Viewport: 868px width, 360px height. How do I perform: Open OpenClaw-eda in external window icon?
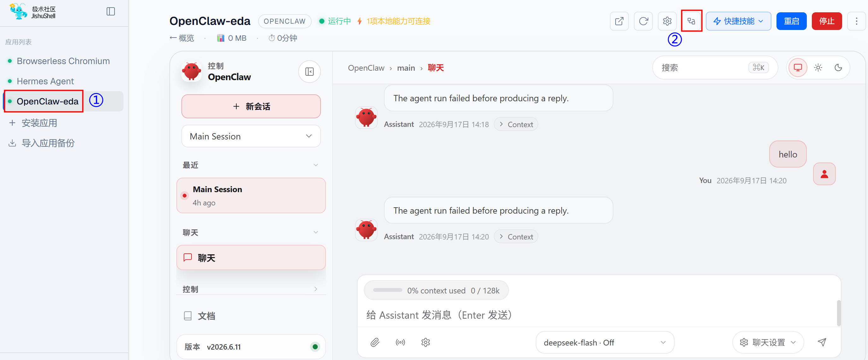[x=619, y=21]
